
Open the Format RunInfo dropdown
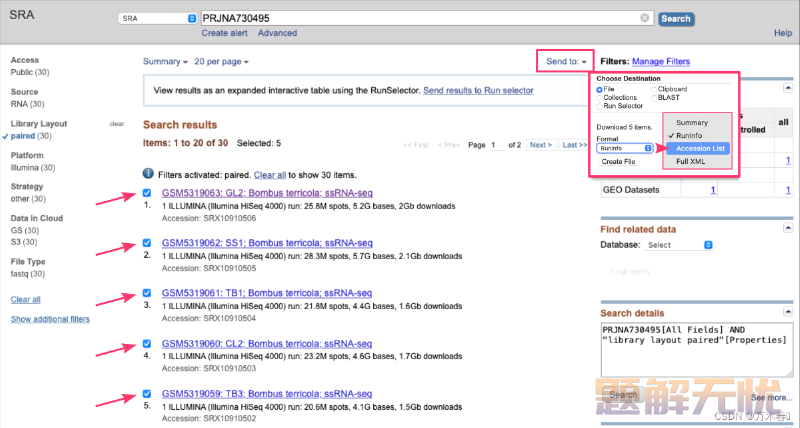click(x=624, y=148)
